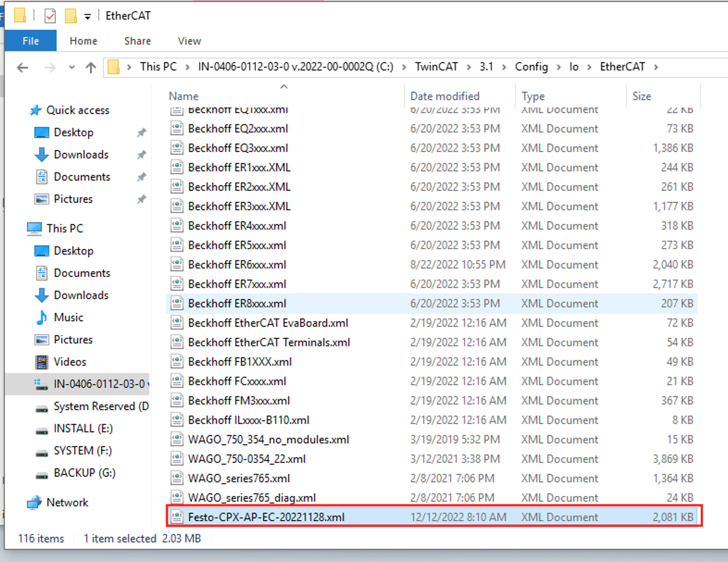Navigate to Config in the address bar

click(x=531, y=67)
